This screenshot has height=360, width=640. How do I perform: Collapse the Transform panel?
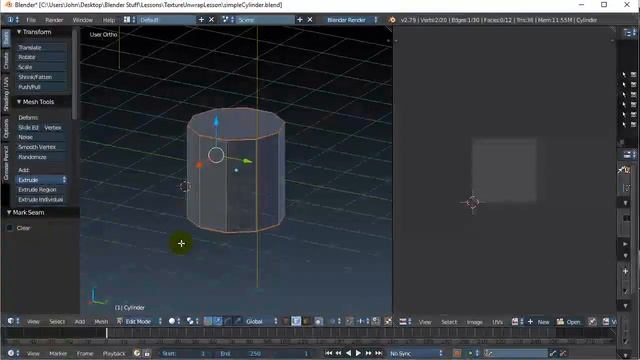(19, 32)
